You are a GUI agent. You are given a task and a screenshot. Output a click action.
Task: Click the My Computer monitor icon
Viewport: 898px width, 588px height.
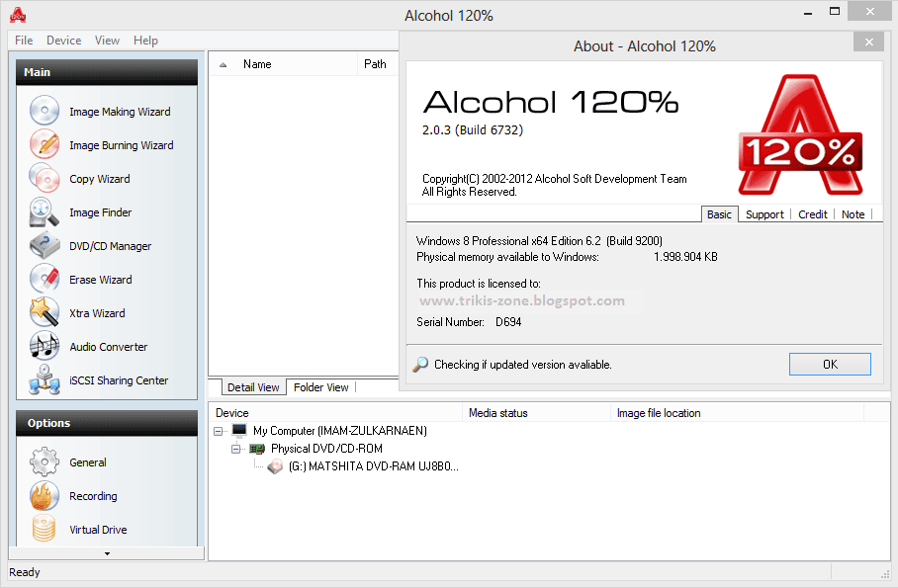point(239,430)
